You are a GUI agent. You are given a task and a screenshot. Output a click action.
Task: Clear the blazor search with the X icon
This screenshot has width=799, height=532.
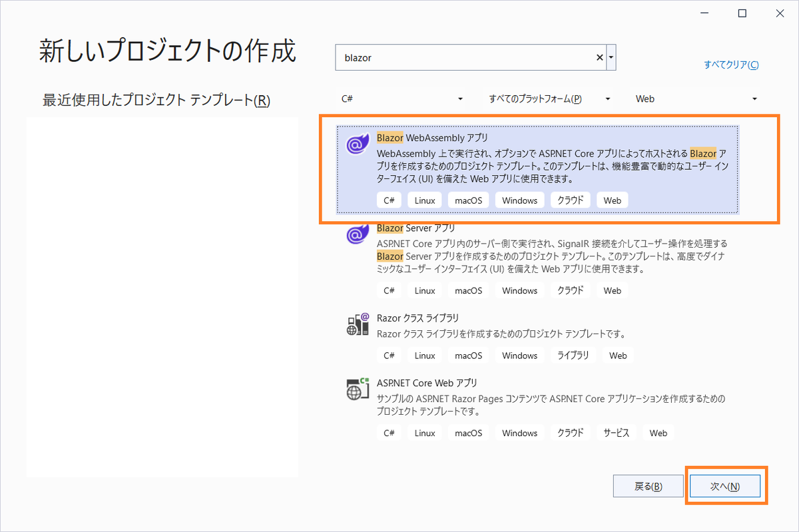(599, 57)
